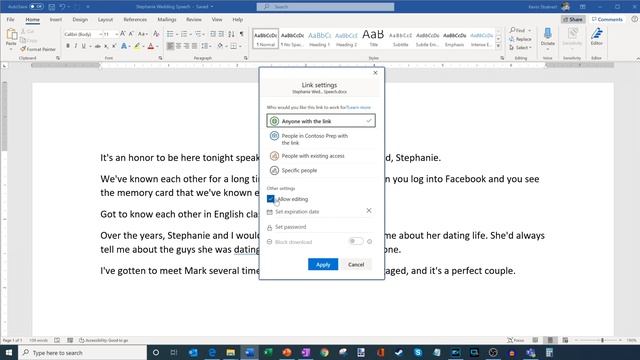Open the Select dropdown in Editing group
The height and width of the screenshot is (360, 640).
520,48
